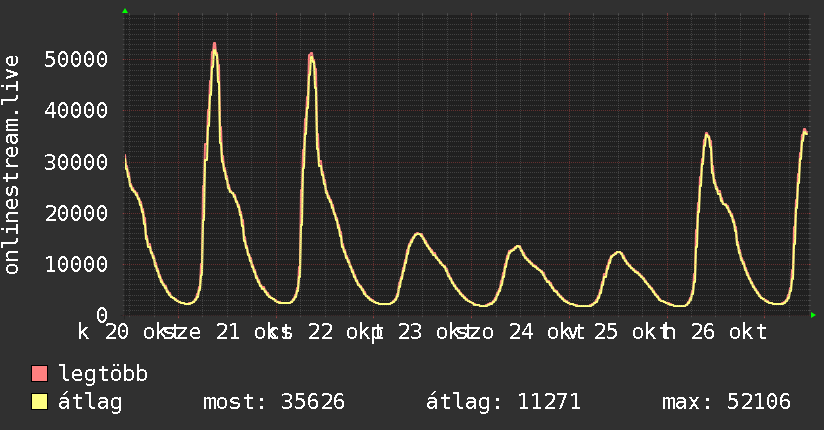Click the green arrow atop the y-axis

pyautogui.click(x=125, y=11)
